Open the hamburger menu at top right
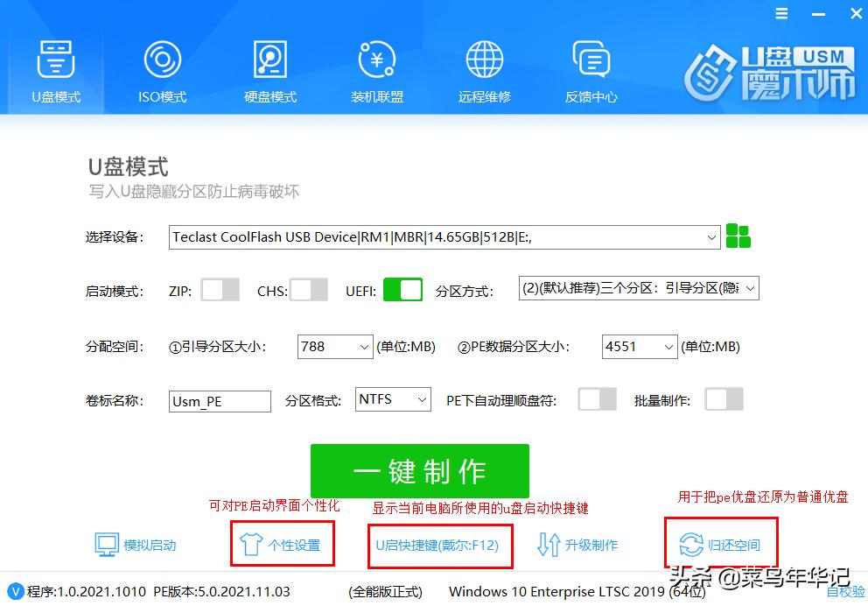Viewport: 868px width, 606px height. click(781, 13)
